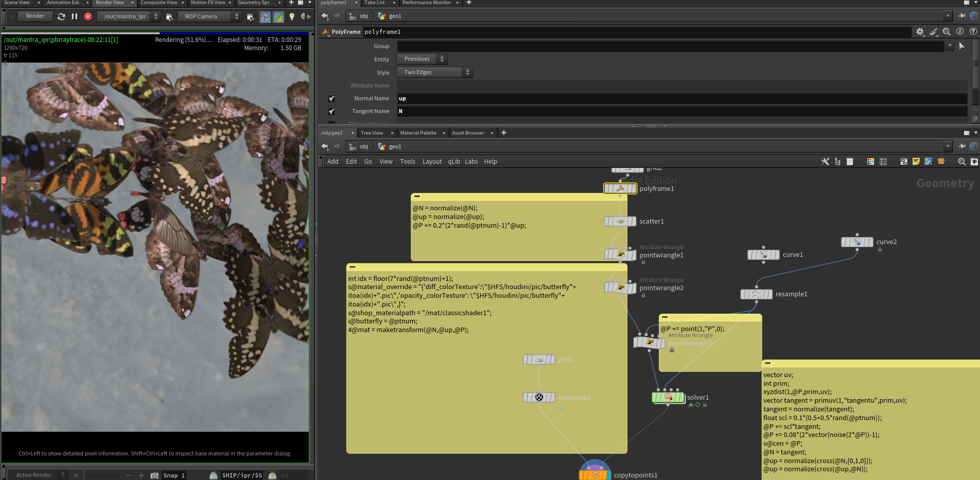Toggle the Tangent Name checkbox
The height and width of the screenshot is (480, 980).
[x=331, y=112]
